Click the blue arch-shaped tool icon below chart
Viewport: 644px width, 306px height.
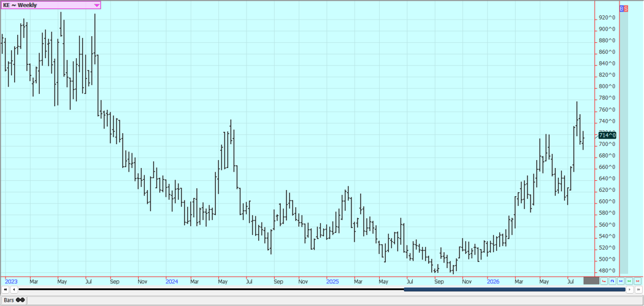[612, 281]
